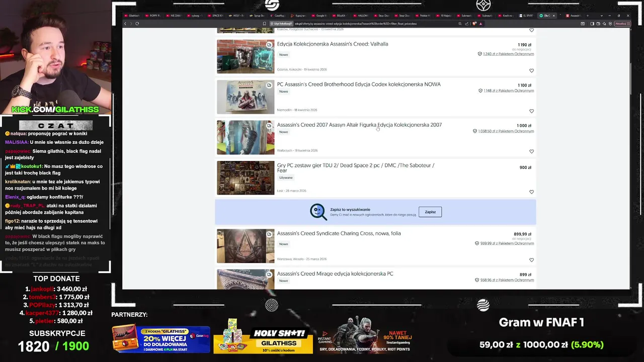644x362 pixels.
Task: Click shield icon beside 1 148 zł price
Action: (480, 90)
